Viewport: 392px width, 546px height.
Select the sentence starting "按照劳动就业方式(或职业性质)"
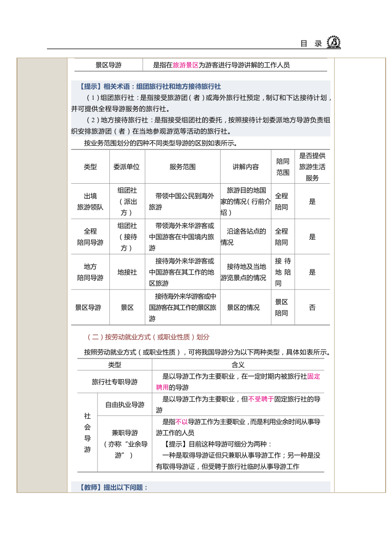point(207,352)
